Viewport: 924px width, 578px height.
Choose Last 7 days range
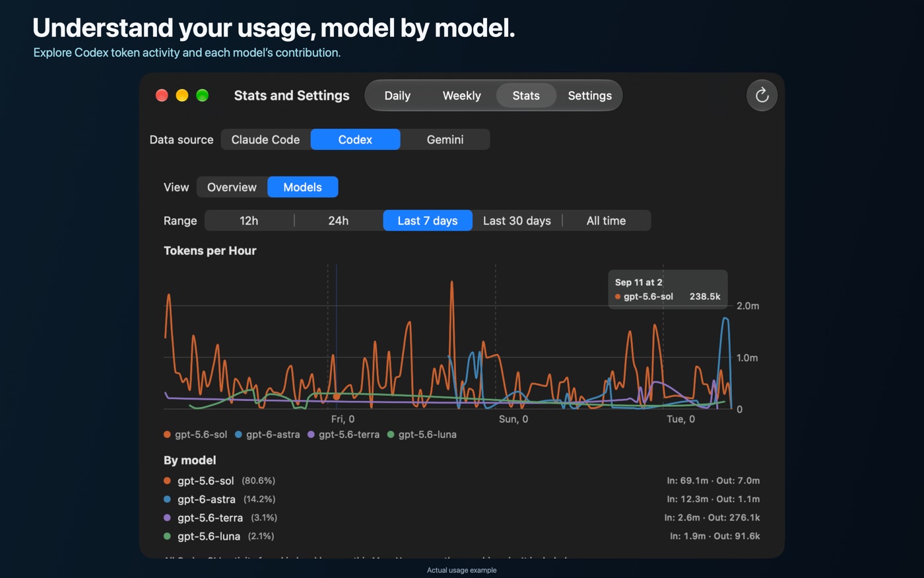pos(428,221)
